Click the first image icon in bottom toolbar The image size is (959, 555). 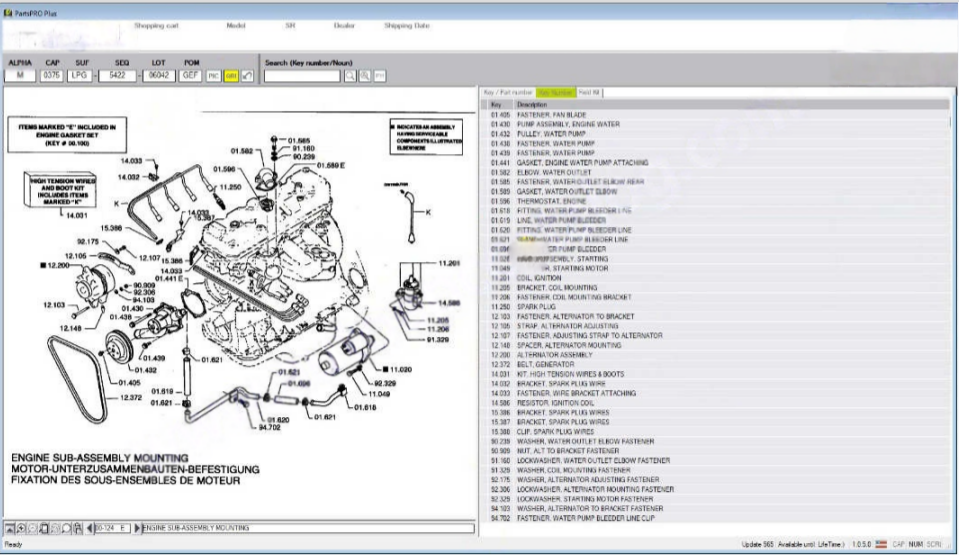11,526
